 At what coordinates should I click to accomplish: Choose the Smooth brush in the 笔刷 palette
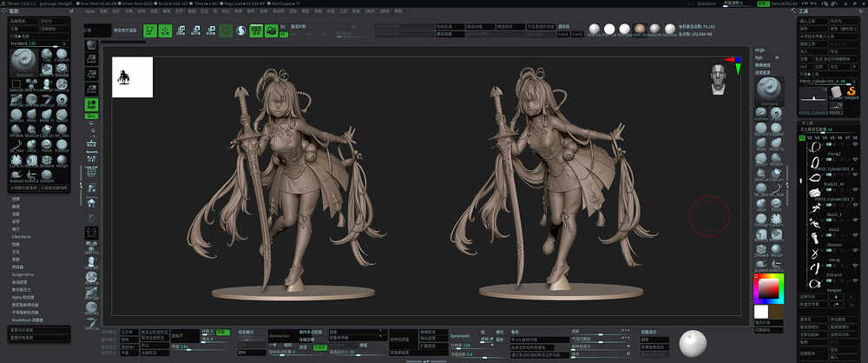click(x=47, y=176)
